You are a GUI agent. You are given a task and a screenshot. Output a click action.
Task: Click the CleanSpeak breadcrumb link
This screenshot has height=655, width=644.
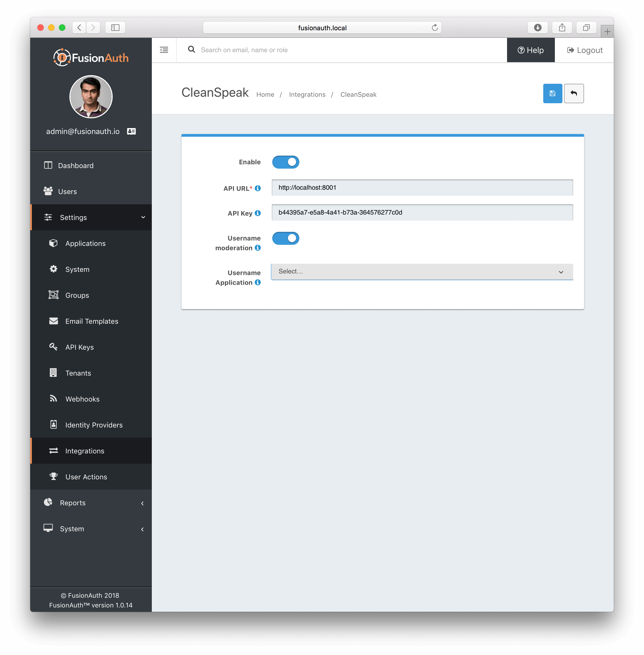pos(358,94)
